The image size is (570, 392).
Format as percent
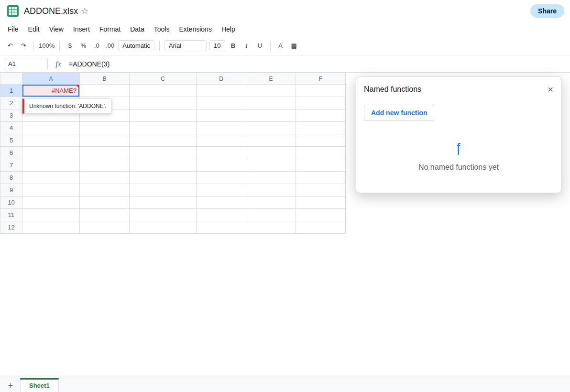(x=83, y=46)
